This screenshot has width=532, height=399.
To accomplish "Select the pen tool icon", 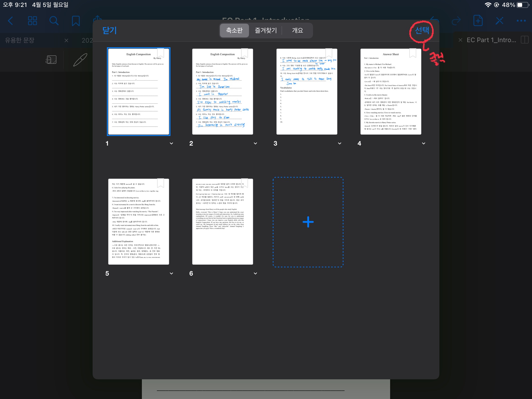I will pyautogui.click(x=80, y=60).
